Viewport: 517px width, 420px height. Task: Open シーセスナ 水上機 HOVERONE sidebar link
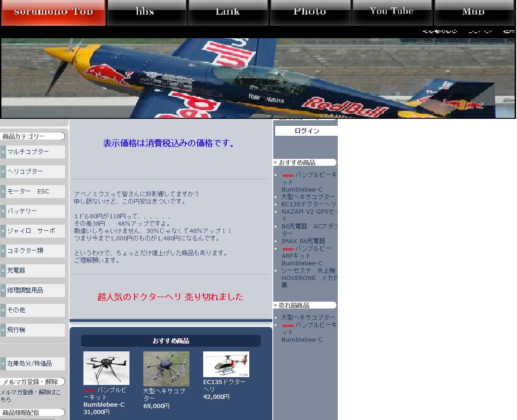(309, 278)
